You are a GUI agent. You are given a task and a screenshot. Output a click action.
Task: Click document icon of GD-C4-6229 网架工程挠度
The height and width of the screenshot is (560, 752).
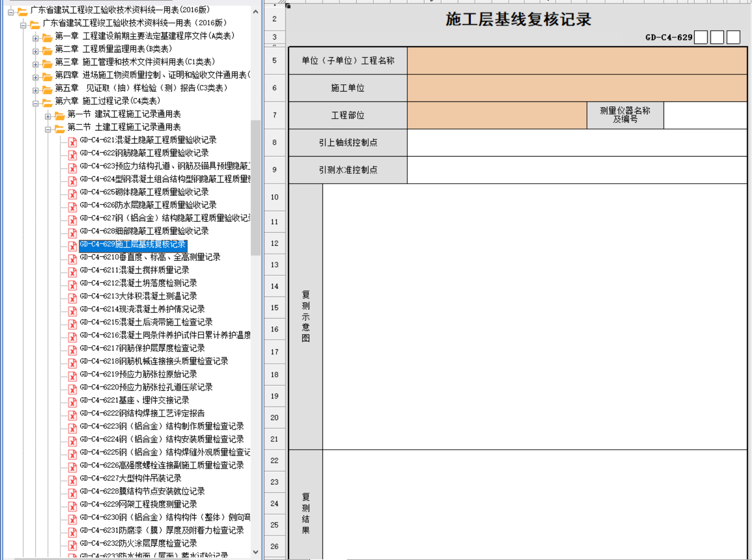pyautogui.click(x=72, y=506)
